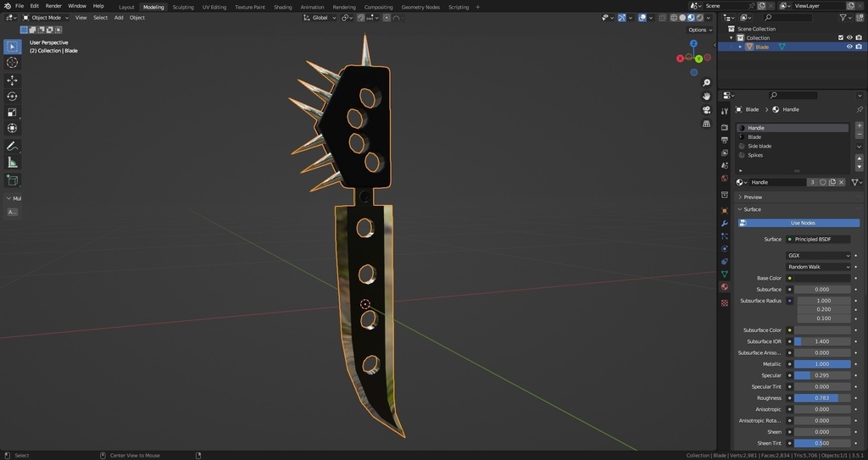Choose the Add Cube tool
The height and width of the screenshot is (460, 868).
click(x=12, y=180)
